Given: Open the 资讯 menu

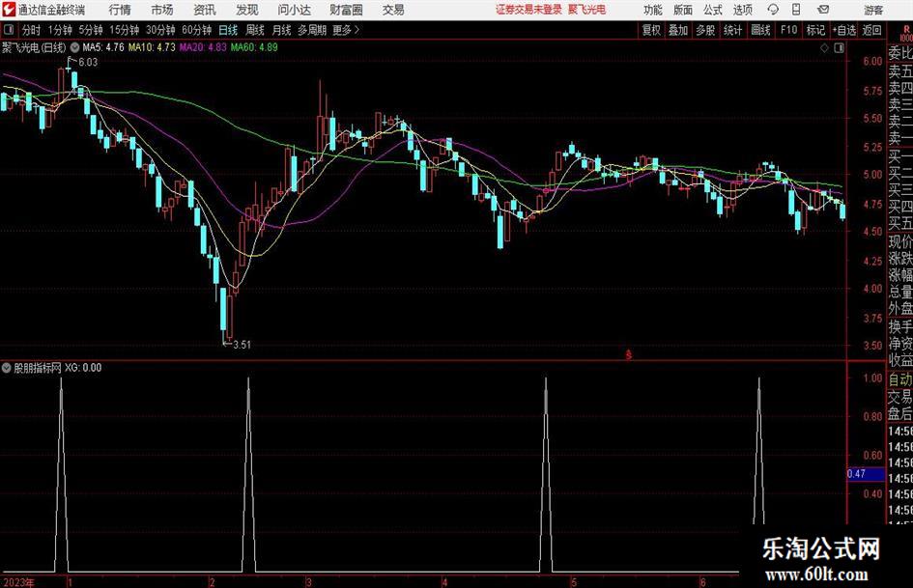Looking at the screenshot, I should click(x=205, y=10).
